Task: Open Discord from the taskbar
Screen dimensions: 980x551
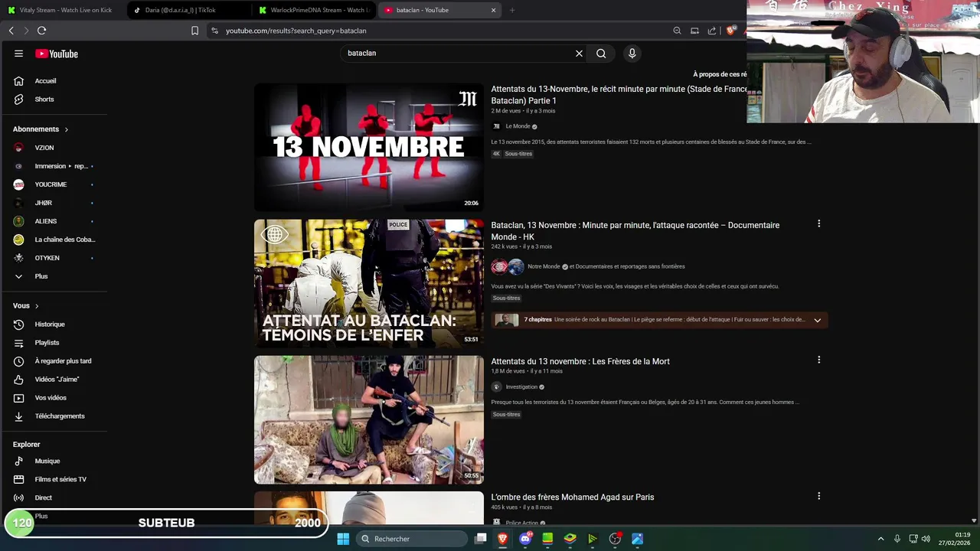Action: click(525, 539)
